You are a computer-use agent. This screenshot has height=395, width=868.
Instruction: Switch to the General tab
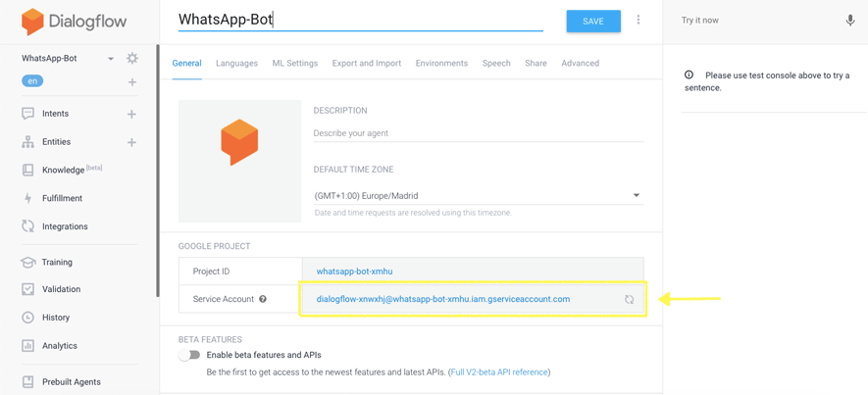point(187,63)
